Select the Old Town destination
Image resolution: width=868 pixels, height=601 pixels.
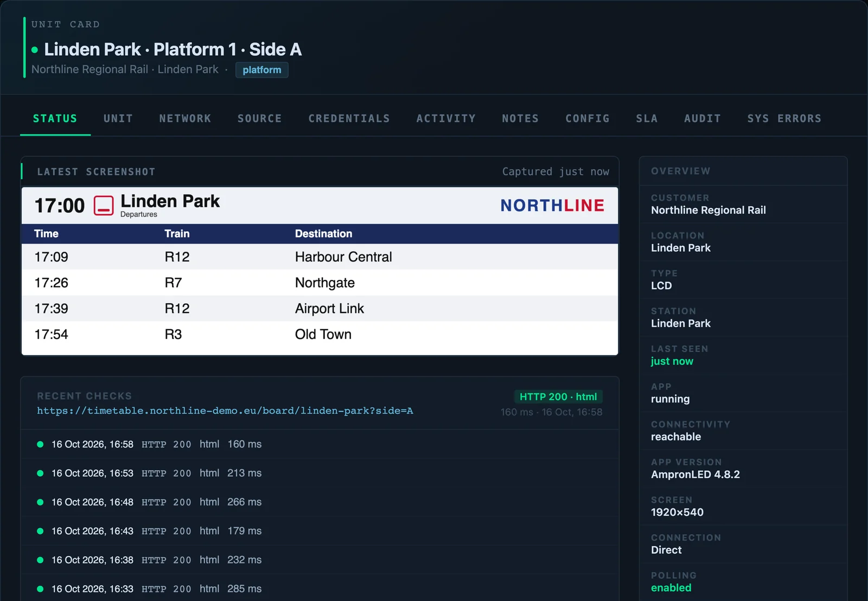tap(323, 334)
